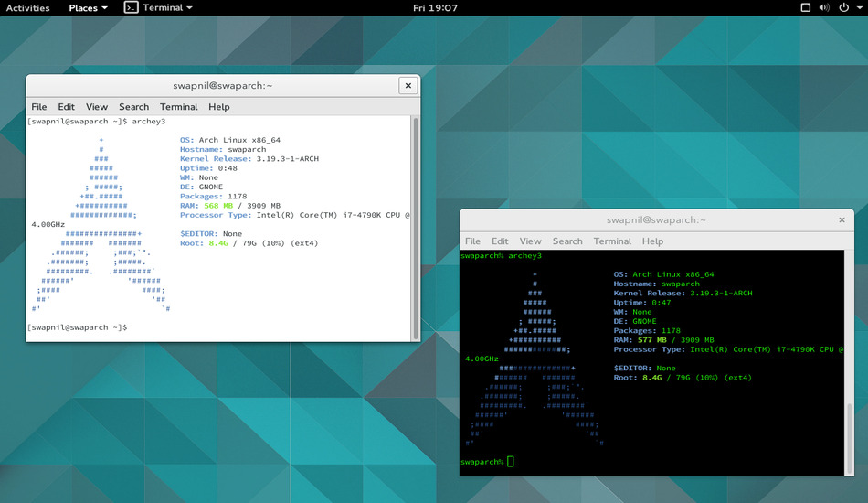Open Terminal menu in the black terminal window
The height and width of the screenshot is (503, 868).
pos(612,241)
